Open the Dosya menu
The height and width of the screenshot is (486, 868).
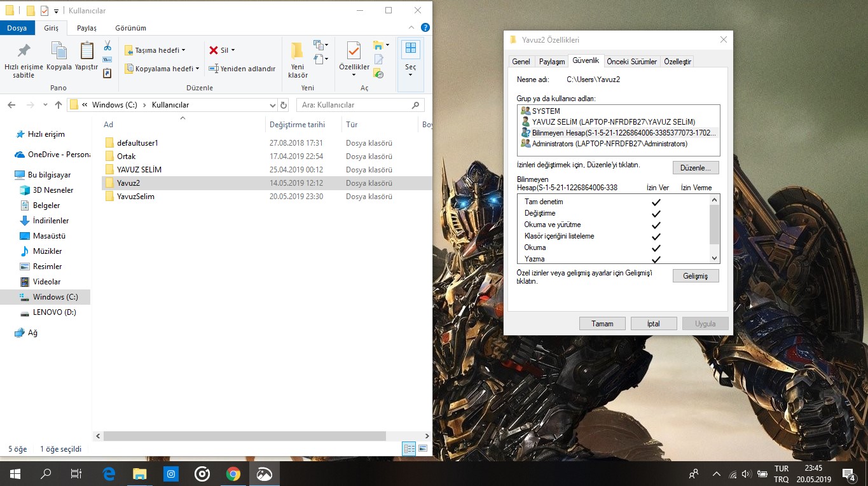click(x=17, y=28)
